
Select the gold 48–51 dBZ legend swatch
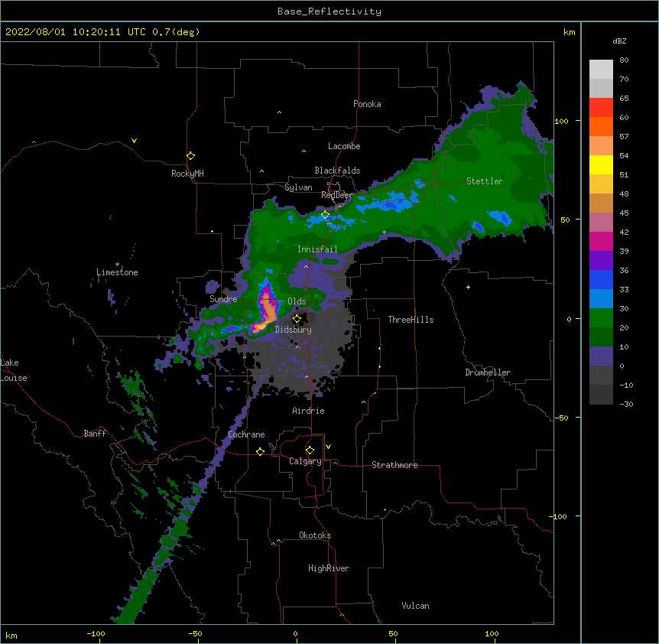[x=601, y=184]
